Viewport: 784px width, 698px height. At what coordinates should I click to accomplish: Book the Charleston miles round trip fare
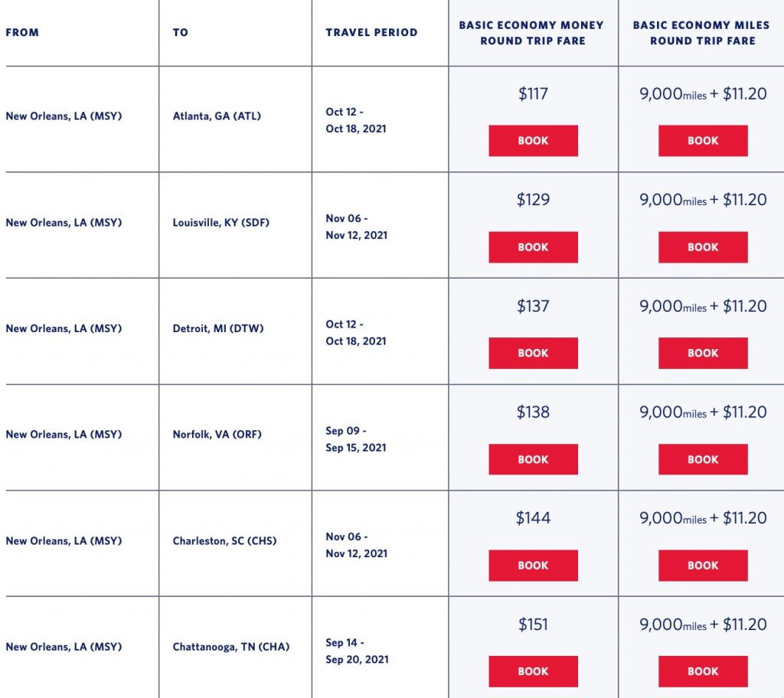(702, 566)
